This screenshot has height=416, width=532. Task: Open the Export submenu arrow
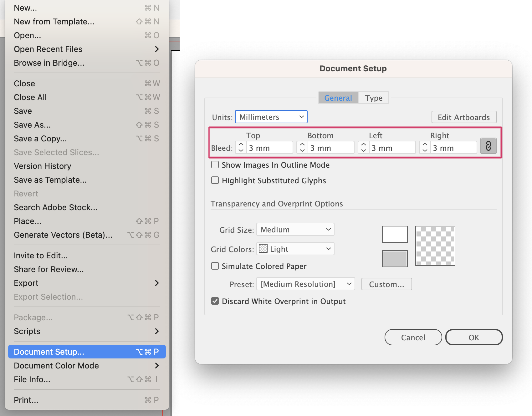[157, 283]
